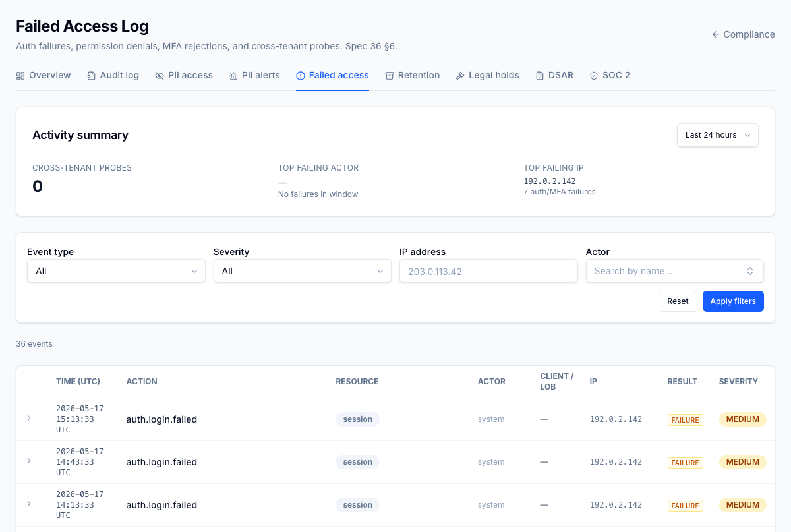Click the PII alerts siren icon
This screenshot has width=791, height=532.
(233, 76)
